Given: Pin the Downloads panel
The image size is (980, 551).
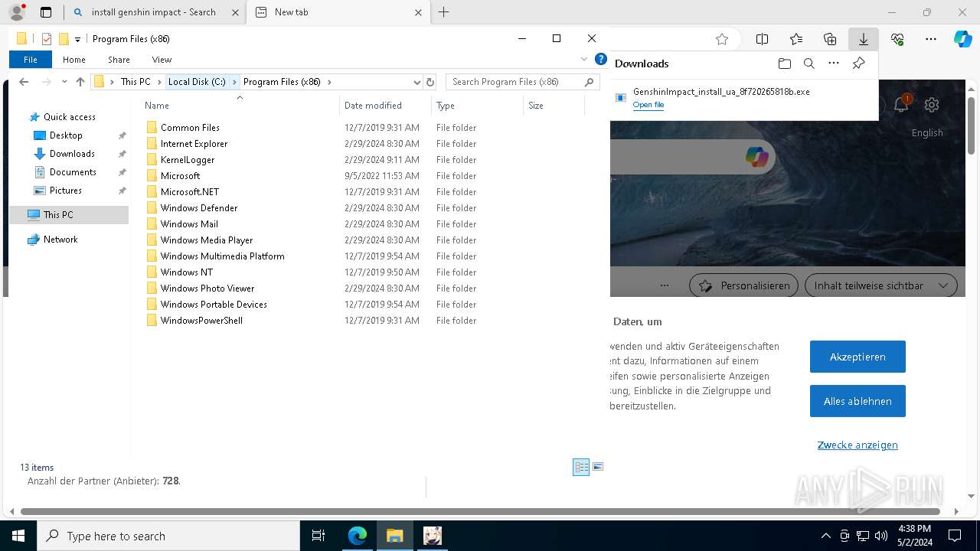Looking at the screenshot, I should point(858,64).
